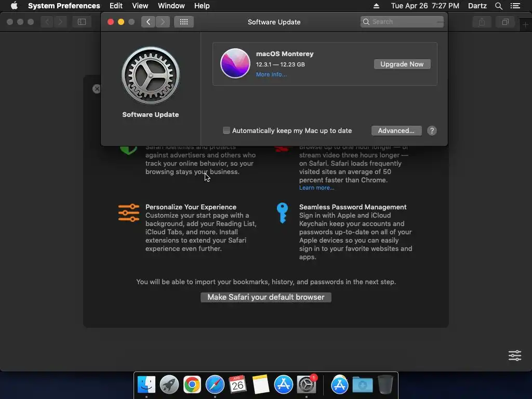
Task: Open the Downloads folder in Dock
Action: point(362,384)
